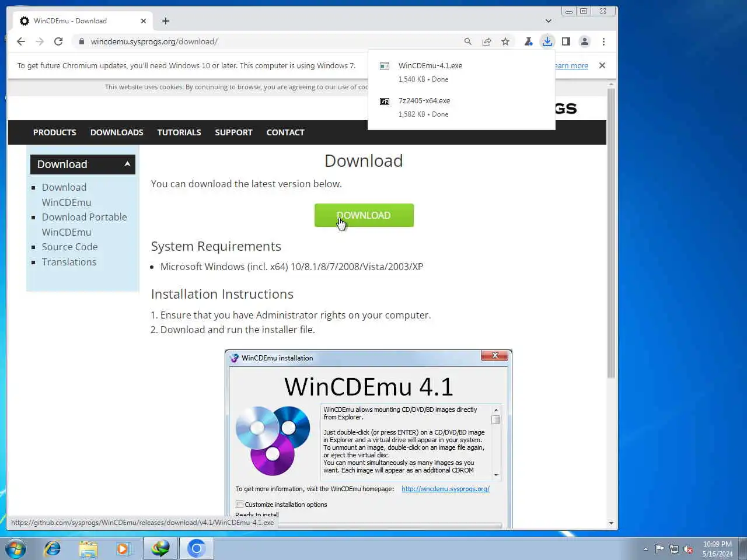
Task: Click the scrollbar up arrow
Action: click(x=611, y=85)
